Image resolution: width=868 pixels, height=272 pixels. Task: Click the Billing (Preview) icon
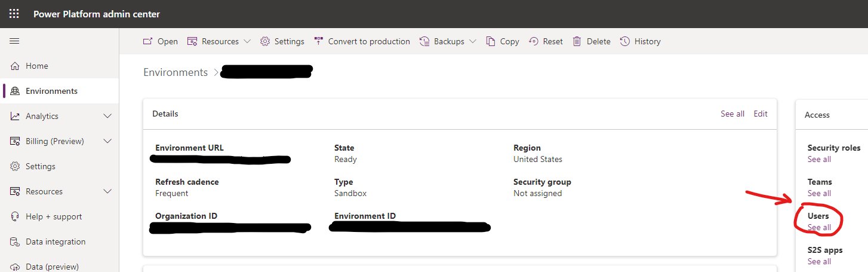coord(15,141)
